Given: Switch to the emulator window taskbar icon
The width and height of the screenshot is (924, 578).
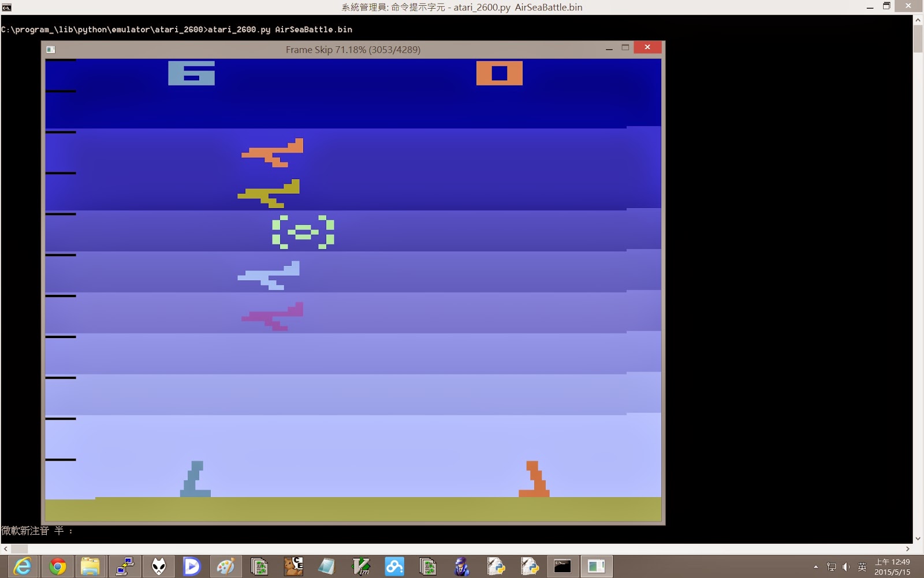Looking at the screenshot, I should pos(596,566).
